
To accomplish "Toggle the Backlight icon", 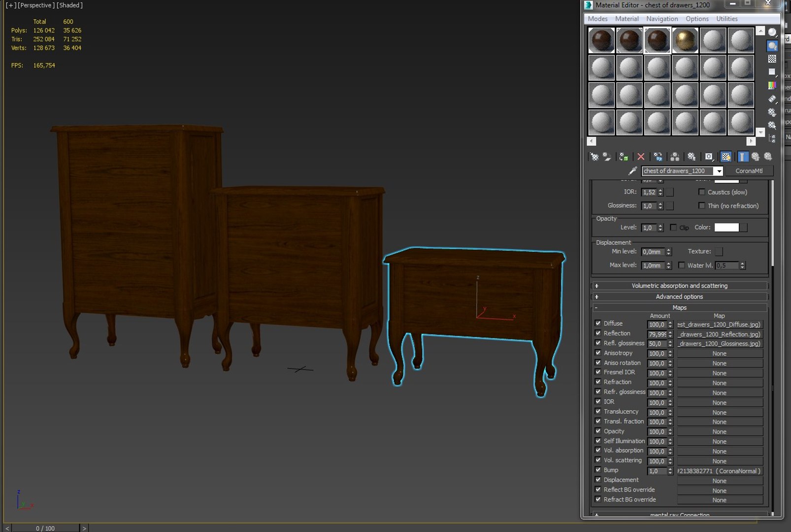I will click(x=772, y=46).
